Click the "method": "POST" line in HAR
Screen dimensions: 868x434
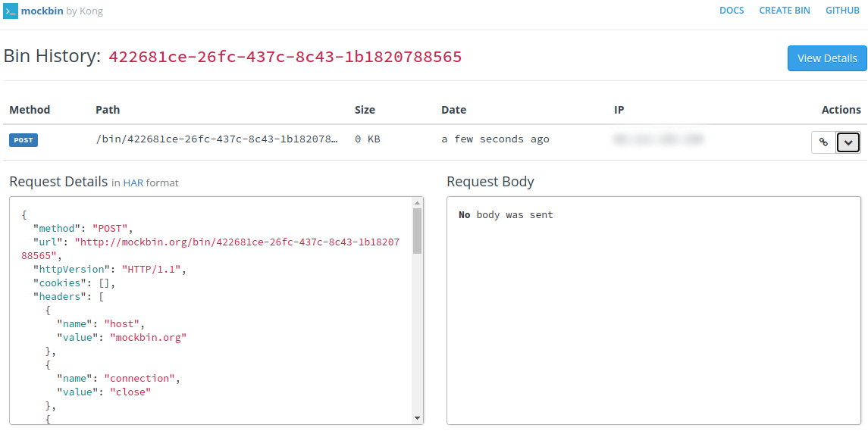click(x=83, y=228)
